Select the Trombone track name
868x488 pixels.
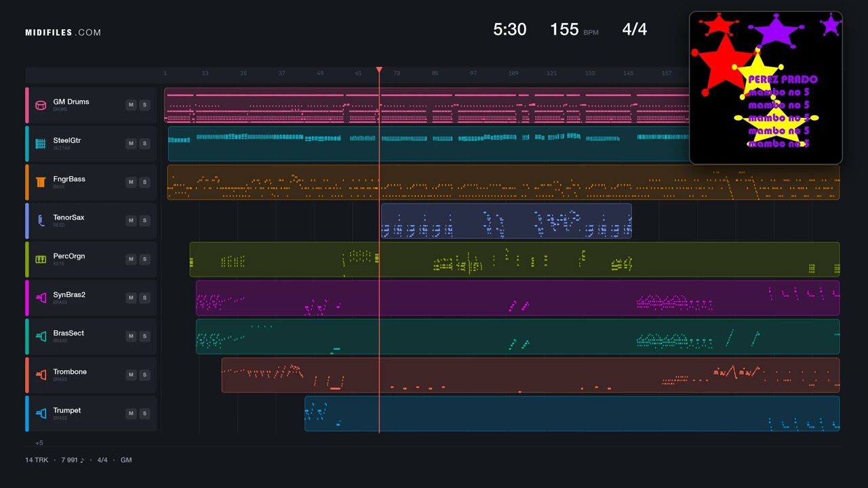click(x=70, y=372)
